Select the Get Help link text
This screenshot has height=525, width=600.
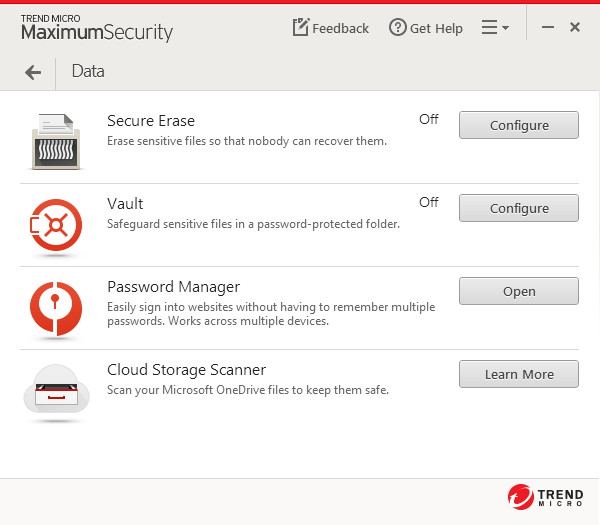coord(436,29)
